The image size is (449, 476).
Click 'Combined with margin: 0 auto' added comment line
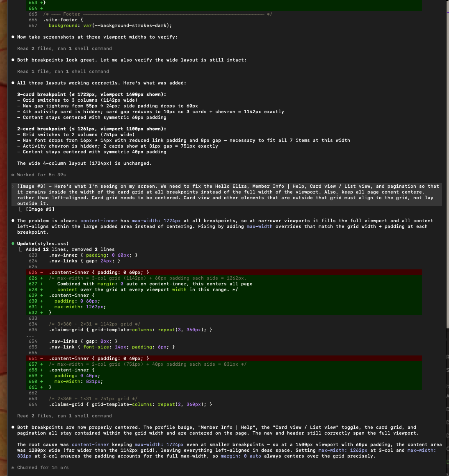click(x=155, y=284)
